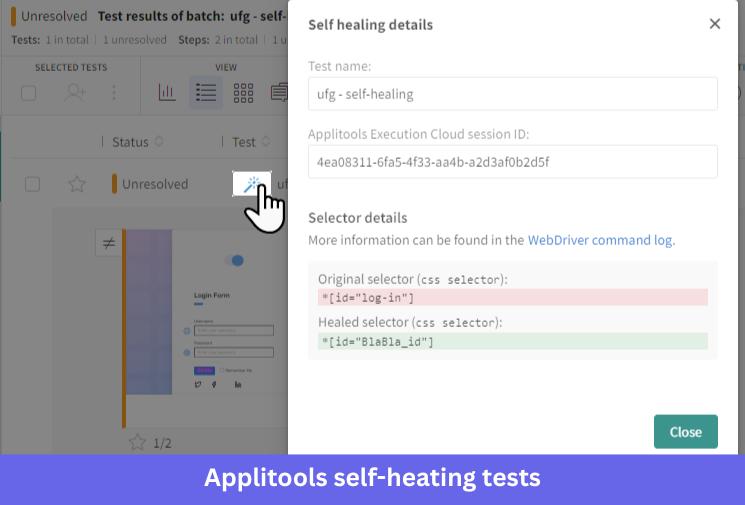Click the self-healing magic wand icon
745x505 pixels.
tap(252, 184)
